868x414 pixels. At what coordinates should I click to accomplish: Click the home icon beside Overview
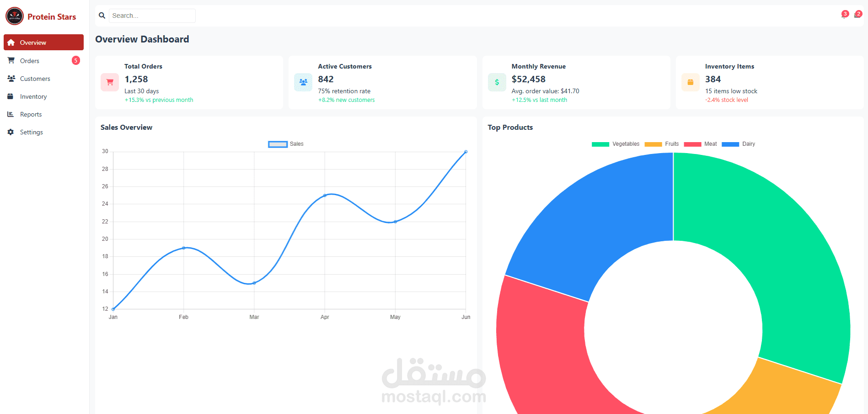pos(11,42)
